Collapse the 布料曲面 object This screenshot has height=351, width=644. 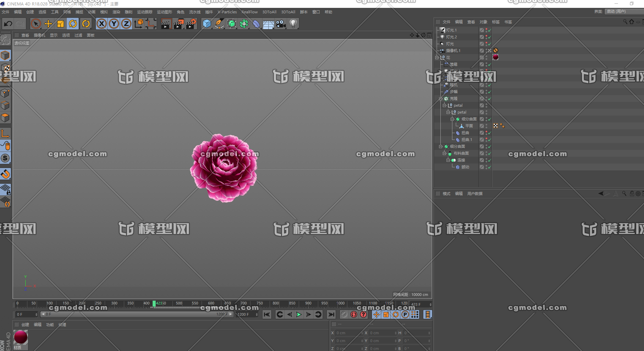click(445, 153)
